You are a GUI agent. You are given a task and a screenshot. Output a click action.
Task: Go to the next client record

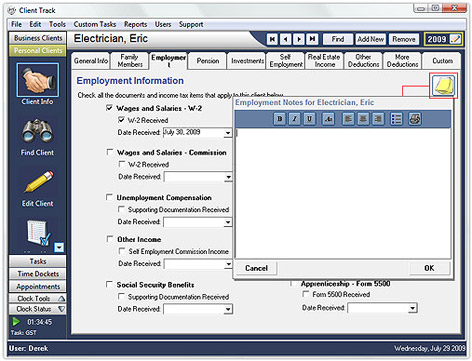(299, 39)
